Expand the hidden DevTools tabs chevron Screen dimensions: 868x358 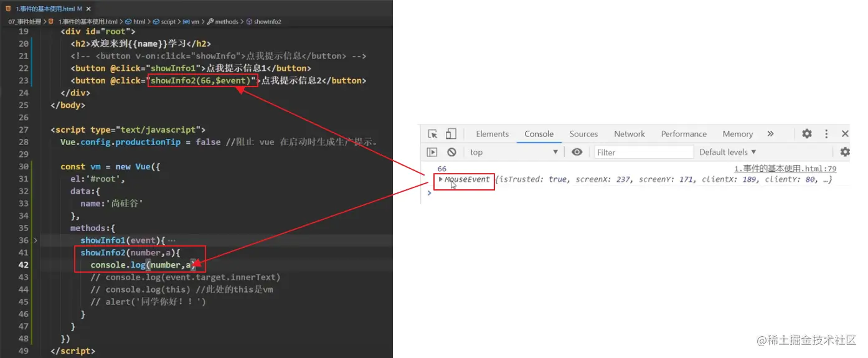(770, 134)
